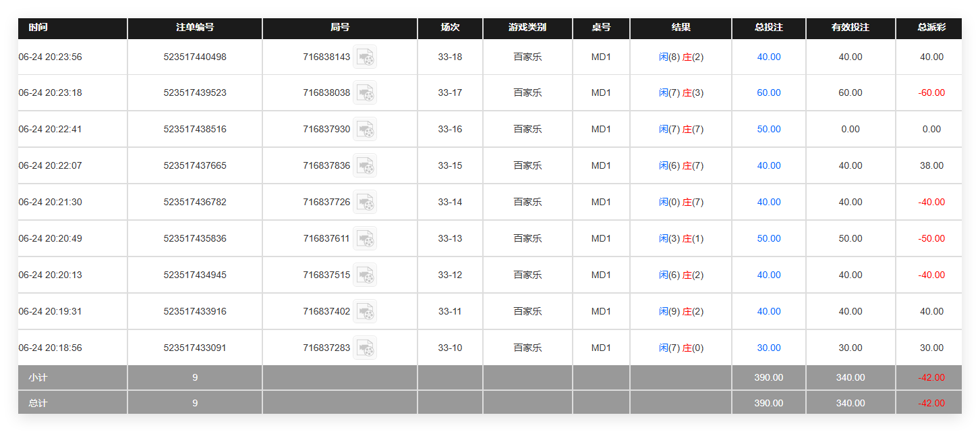
Task: Click the 小计 subtotal label
Action: [38, 377]
